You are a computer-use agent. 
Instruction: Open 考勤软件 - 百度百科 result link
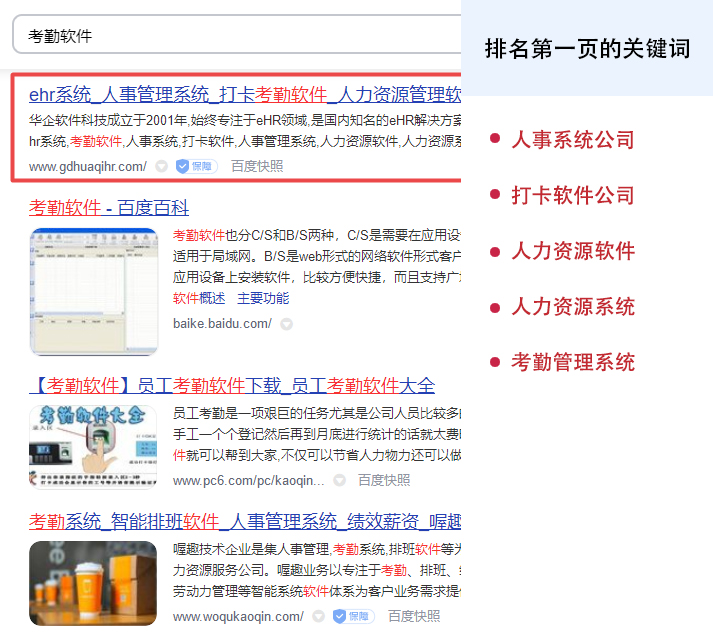(x=109, y=208)
